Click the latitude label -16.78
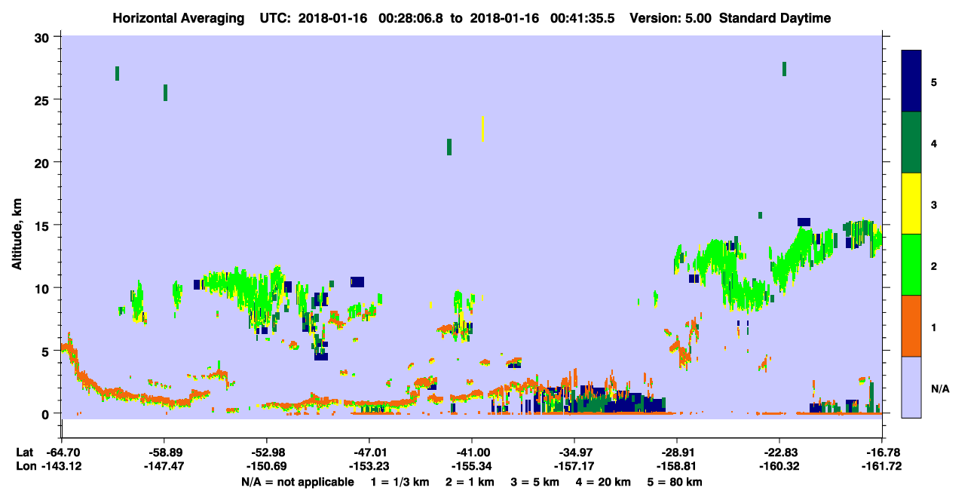 [x=882, y=452]
